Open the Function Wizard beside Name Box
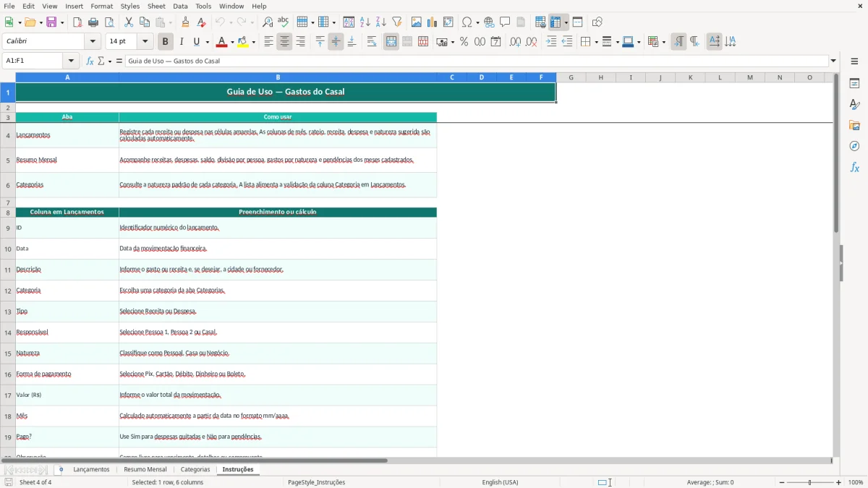The width and height of the screenshot is (868, 488). 90,61
